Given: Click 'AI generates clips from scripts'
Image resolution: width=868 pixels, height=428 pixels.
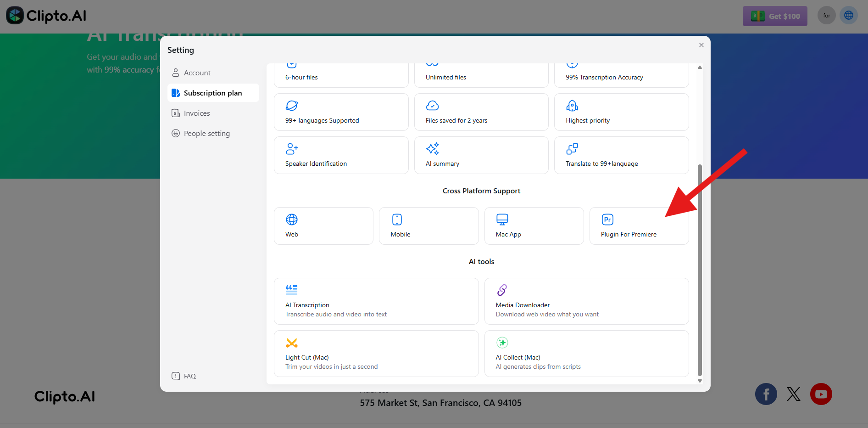Looking at the screenshot, I should (538, 366).
